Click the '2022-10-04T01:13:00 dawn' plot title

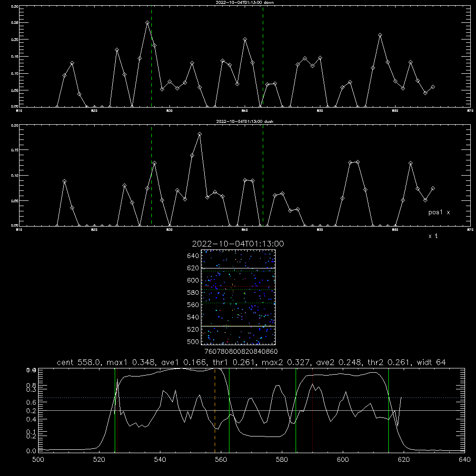pos(245,2)
